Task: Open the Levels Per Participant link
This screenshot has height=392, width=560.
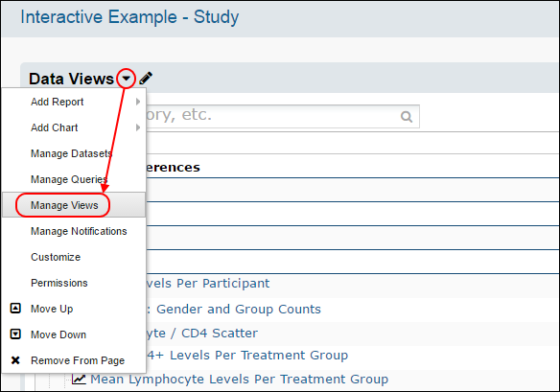Action: click(x=208, y=283)
